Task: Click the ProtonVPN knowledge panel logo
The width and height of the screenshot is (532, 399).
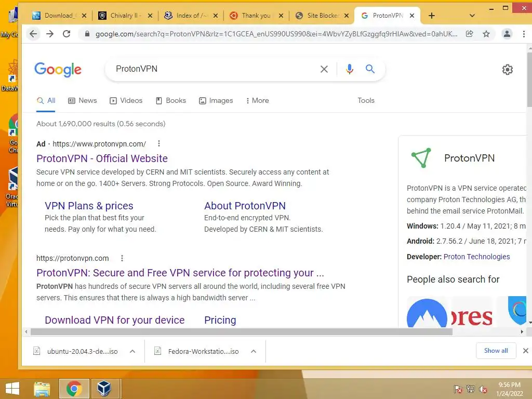Action: point(421,158)
